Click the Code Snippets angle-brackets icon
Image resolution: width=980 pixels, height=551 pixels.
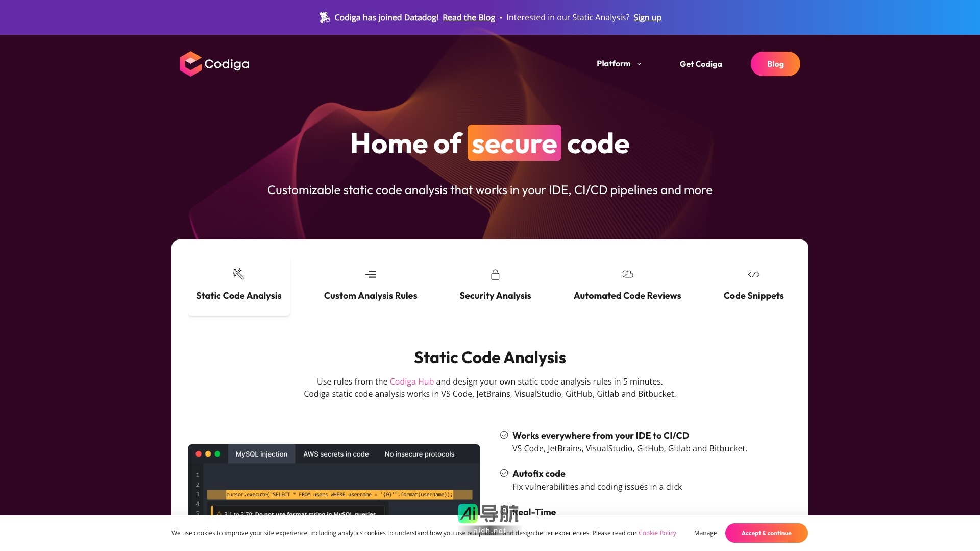pos(753,275)
